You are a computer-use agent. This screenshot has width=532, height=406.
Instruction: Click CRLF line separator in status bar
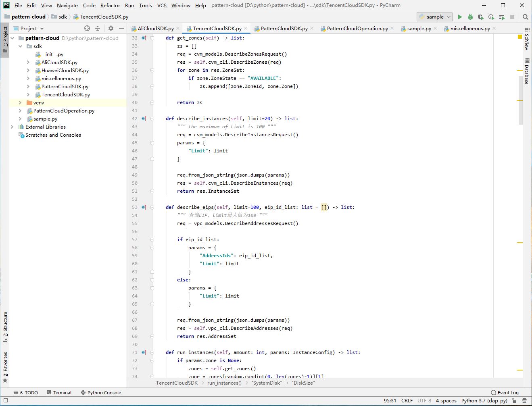click(407, 401)
